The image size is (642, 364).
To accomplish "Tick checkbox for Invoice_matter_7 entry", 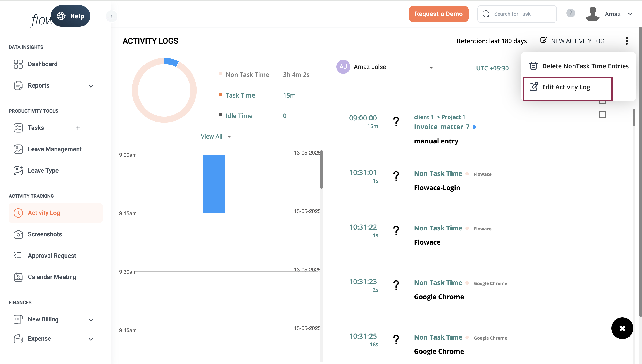I will click(602, 115).
